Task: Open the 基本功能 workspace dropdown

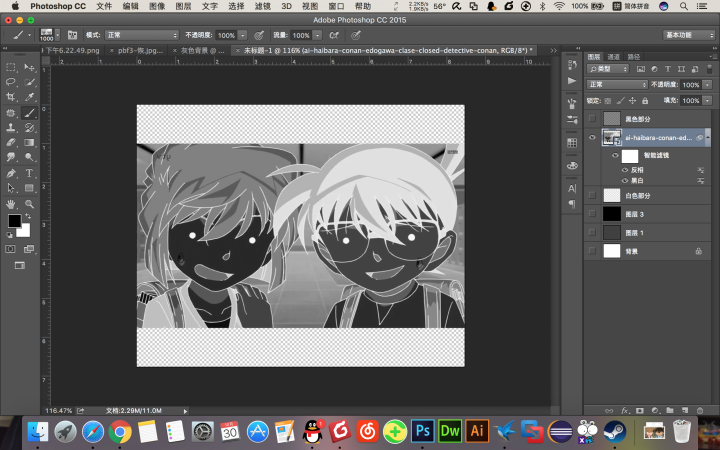Action: pos(689,35)
